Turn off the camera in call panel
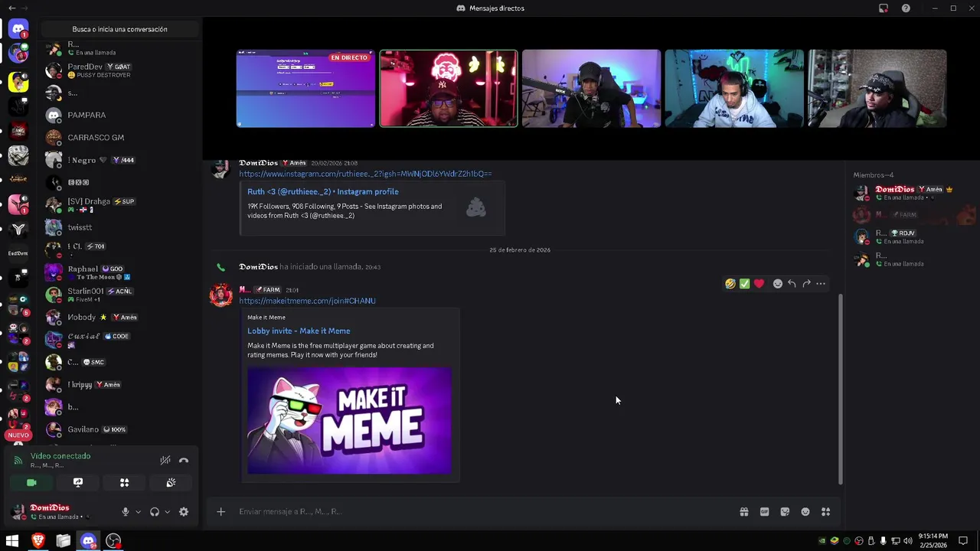The width and height of the screenshot is (980, 551). (x=31, y=482)
